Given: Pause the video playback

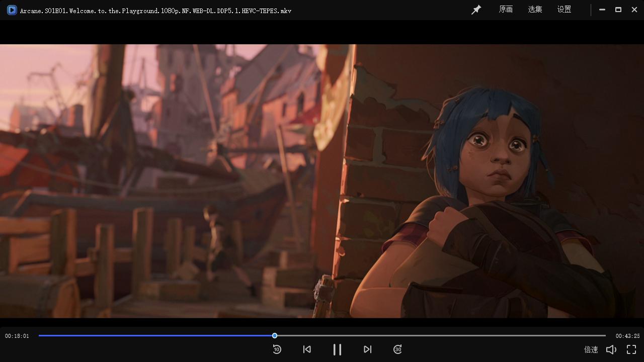Looking at the screenshot, I should click(337, 349).
